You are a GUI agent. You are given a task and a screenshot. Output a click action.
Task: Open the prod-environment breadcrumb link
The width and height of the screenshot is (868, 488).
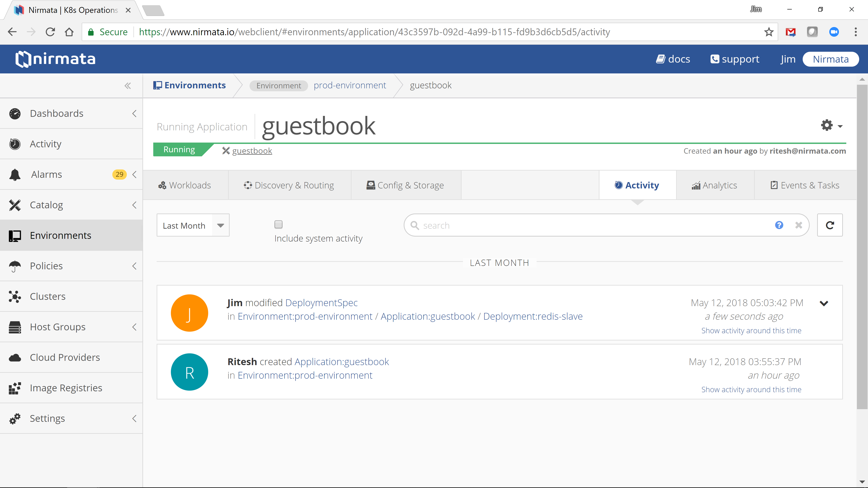pos(350,85)
